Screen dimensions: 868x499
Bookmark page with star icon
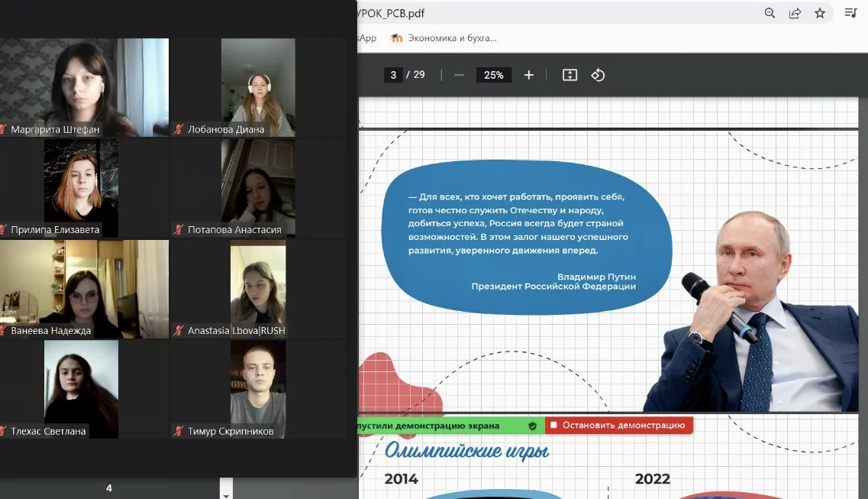820,13
